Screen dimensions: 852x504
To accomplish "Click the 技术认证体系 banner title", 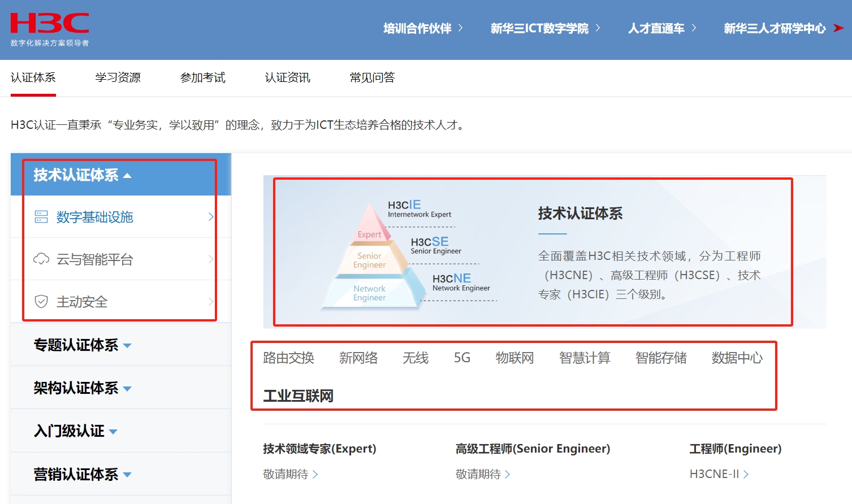I will [580, 214].
